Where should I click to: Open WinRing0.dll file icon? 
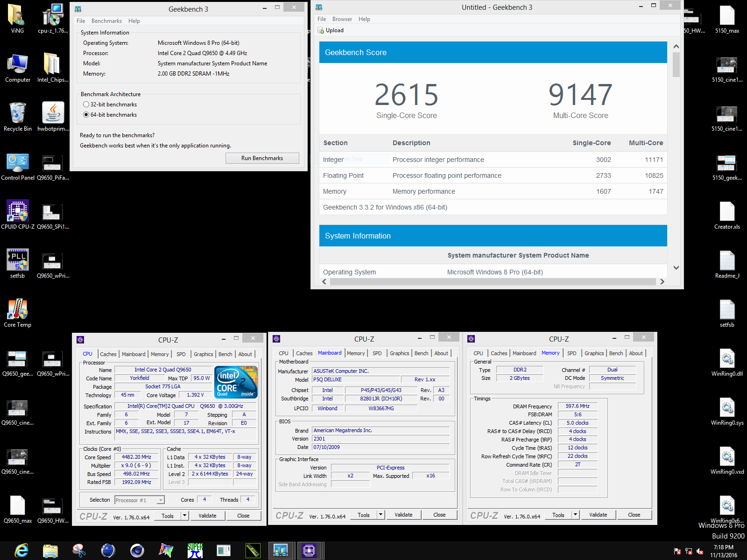(727, 362)
